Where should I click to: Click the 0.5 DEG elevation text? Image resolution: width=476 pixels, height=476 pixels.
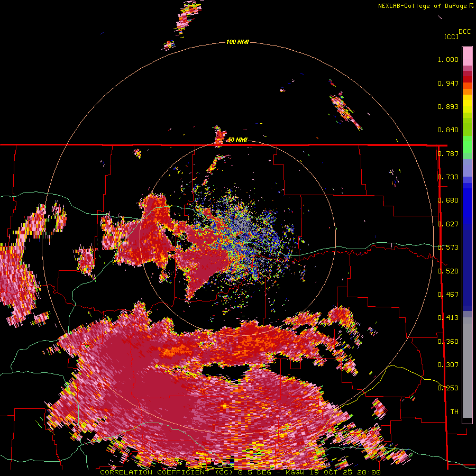tap(254, 472)
